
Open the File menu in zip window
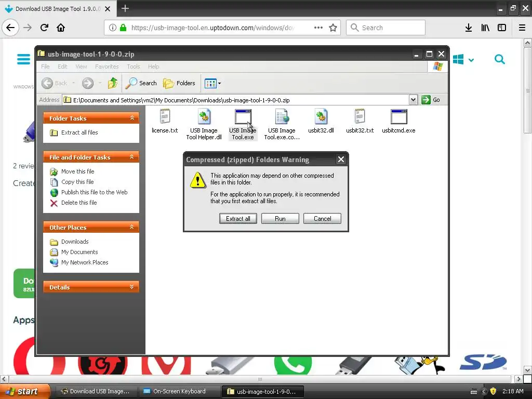[45, 66]
